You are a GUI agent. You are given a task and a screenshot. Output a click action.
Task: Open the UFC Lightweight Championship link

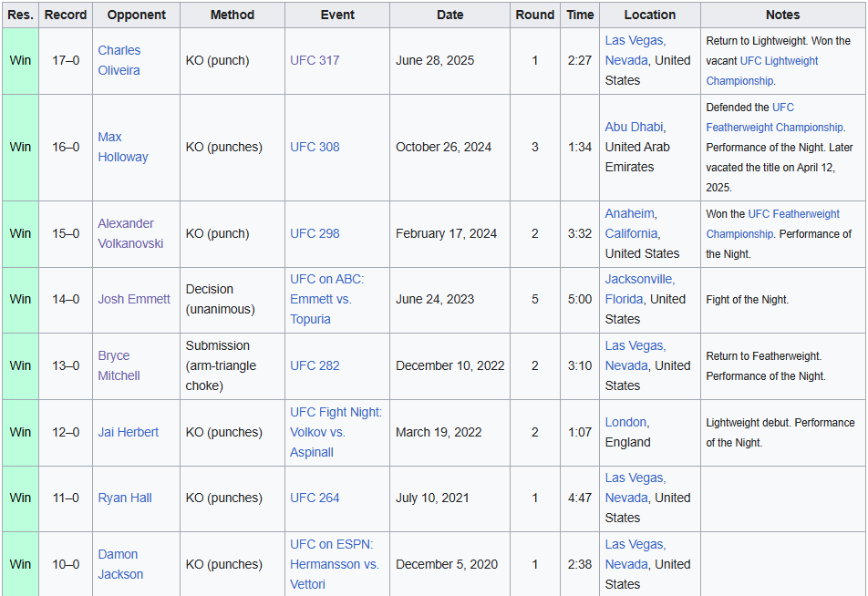pos(761,71)
